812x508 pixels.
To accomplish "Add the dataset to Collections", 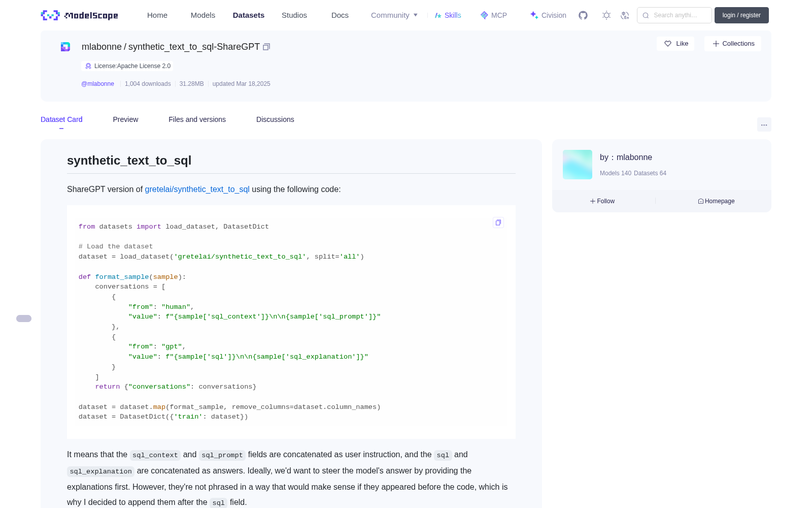I will click(733, 44).
